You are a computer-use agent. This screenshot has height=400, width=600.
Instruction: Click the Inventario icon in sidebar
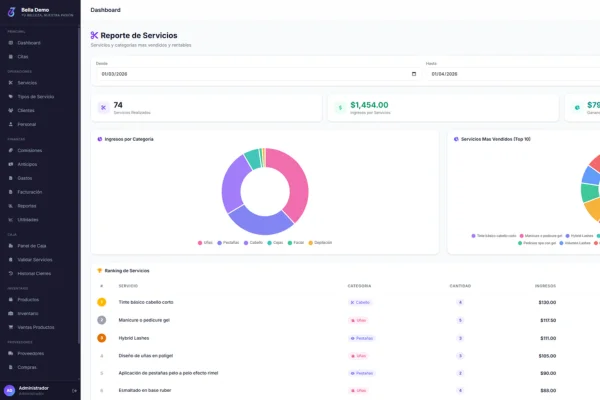[10, 313]
